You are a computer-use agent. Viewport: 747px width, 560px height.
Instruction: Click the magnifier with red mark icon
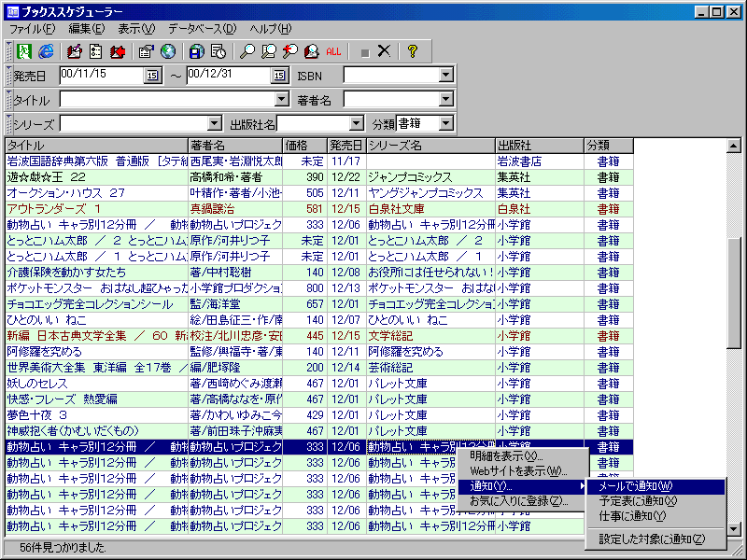point(290,51)
